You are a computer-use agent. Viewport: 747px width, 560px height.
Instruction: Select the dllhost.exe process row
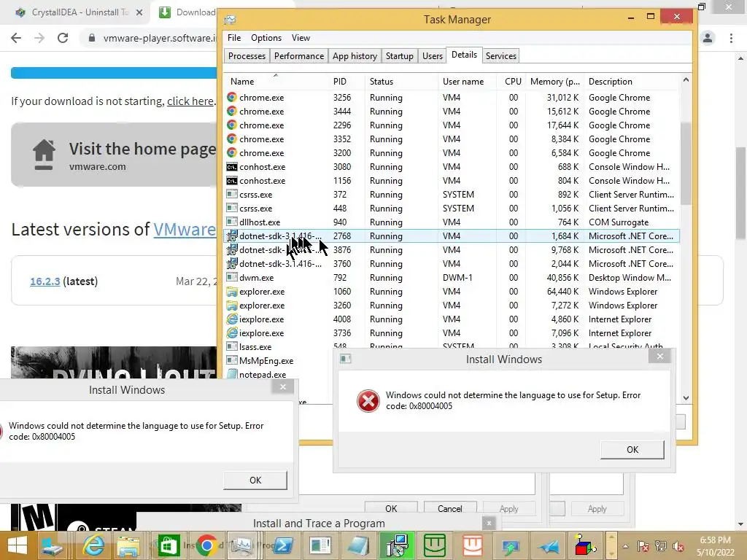tap(452, 222)
